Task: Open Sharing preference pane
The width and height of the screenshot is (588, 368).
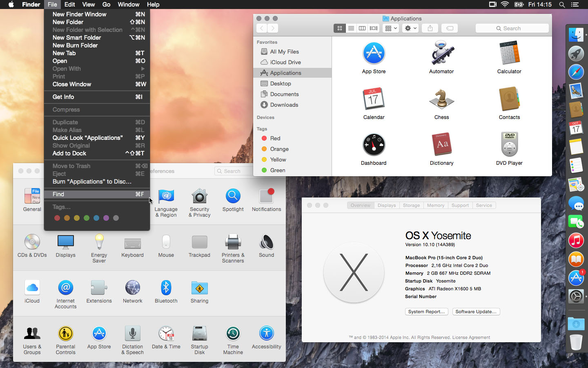Action: (x=199, y=288)
